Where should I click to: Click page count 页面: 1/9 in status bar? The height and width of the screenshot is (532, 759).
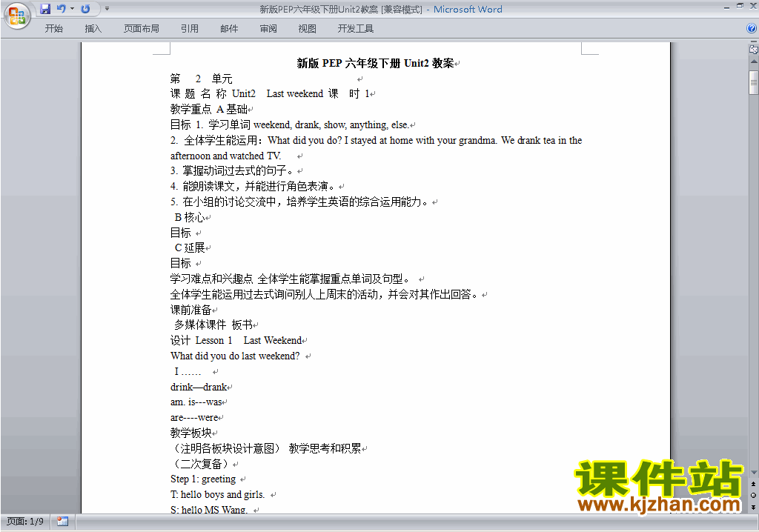pos(25,522)
